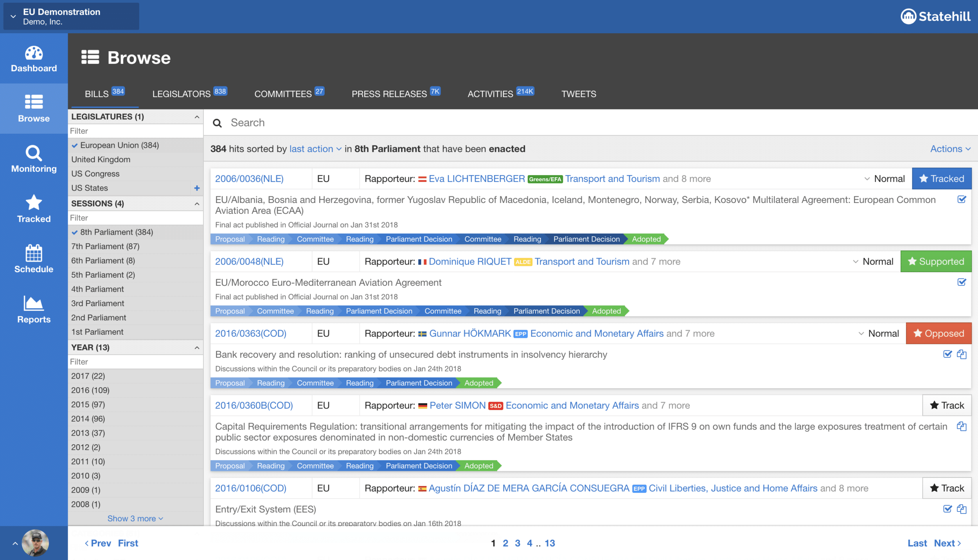Filter by year 2016 (109)
Viewport: 978px width, 560px height.
tap(135, 390)
